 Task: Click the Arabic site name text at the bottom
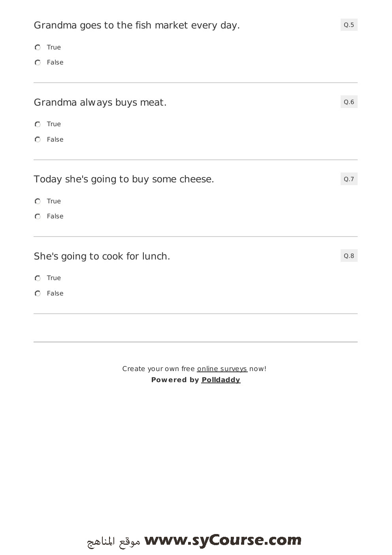click(x=114, y=542)
